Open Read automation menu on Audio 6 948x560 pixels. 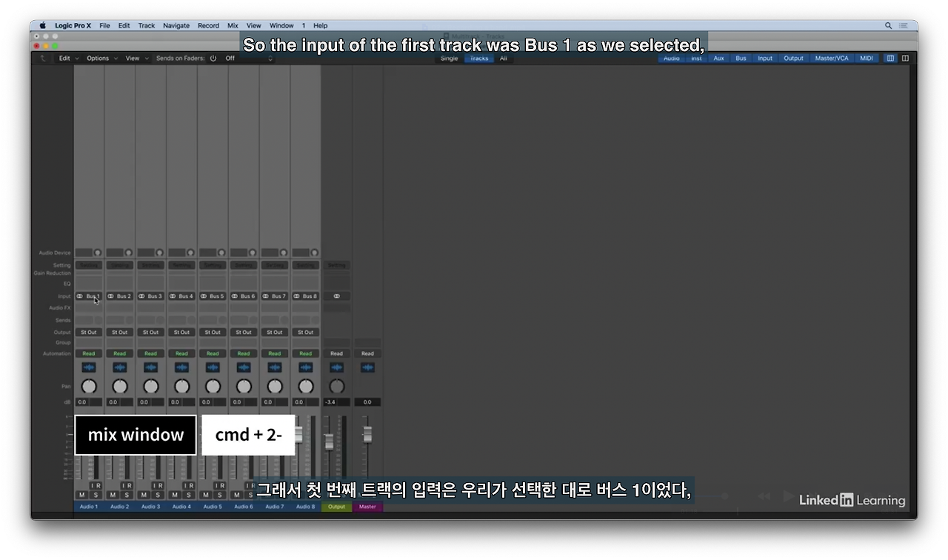coord(244,353)
